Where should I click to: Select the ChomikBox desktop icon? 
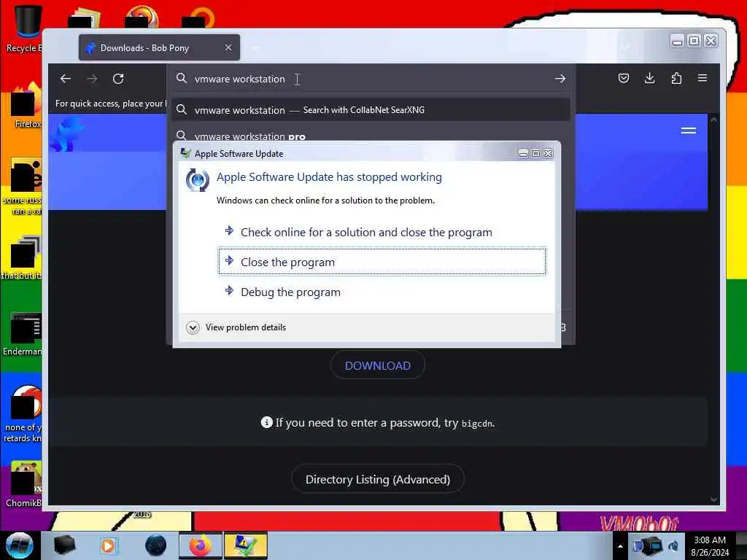[24, 485]
